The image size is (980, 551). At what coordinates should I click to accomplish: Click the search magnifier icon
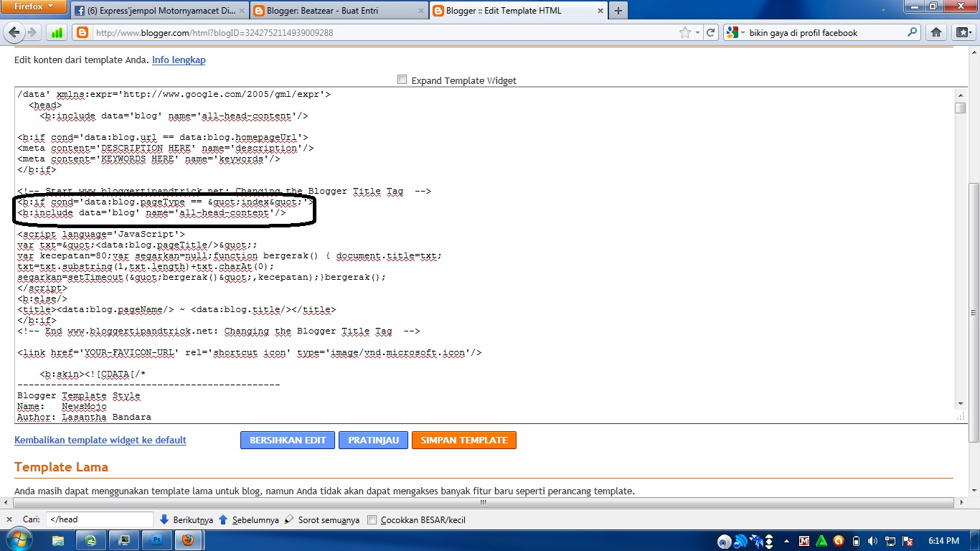(x=913, y=32)
